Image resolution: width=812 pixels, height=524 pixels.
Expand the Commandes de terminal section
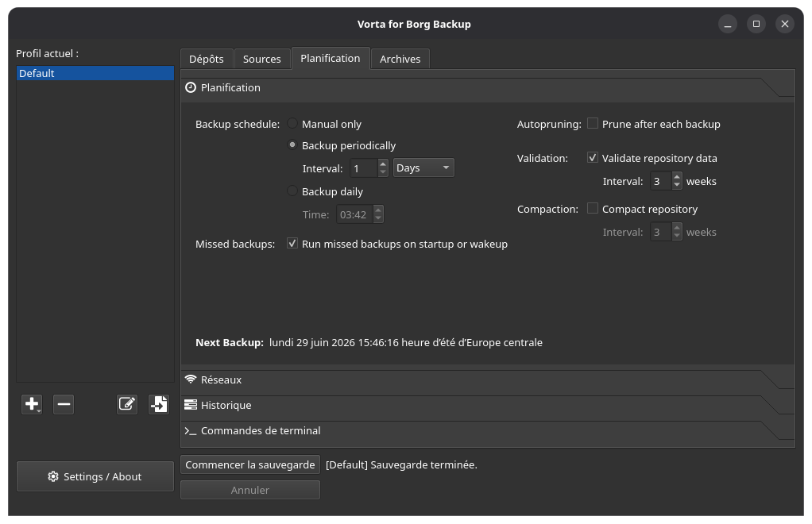487,430
